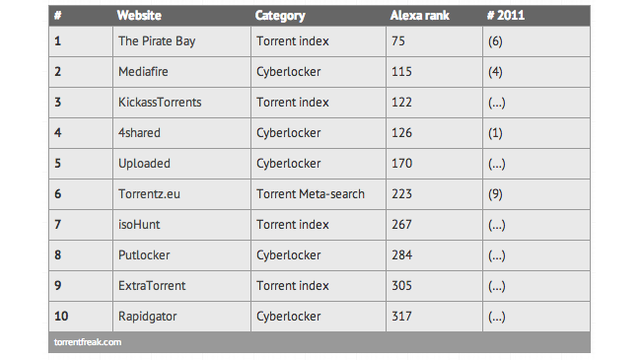The width and height of the screenshot is (640, 360).
Task: Click Alexa rank value 317
Action: 402,316
